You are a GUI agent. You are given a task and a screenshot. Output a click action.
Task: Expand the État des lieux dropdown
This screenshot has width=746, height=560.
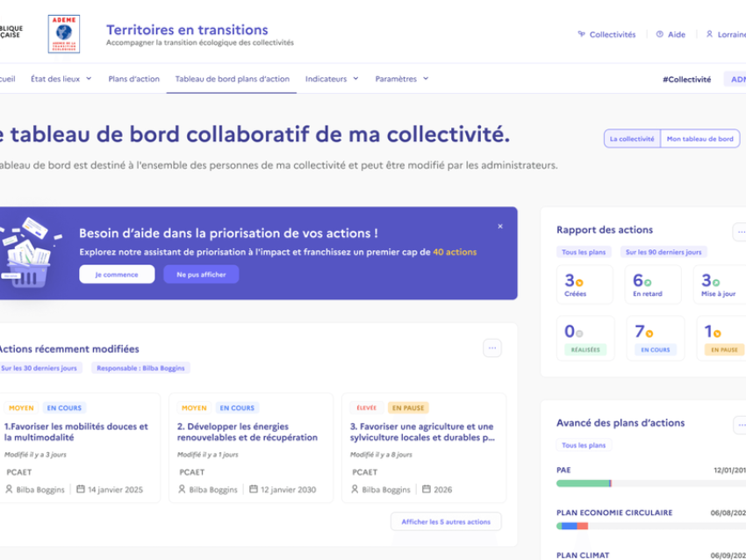tap(61, 79)
